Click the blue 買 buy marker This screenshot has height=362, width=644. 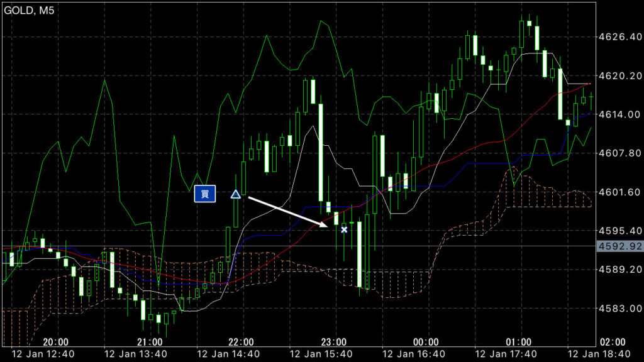(x=204, y=194)
